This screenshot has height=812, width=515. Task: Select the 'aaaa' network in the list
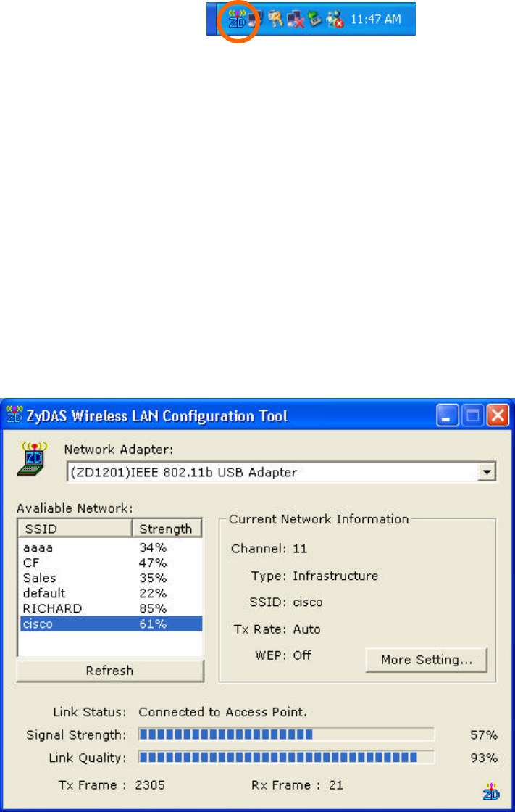click(111, 547)
